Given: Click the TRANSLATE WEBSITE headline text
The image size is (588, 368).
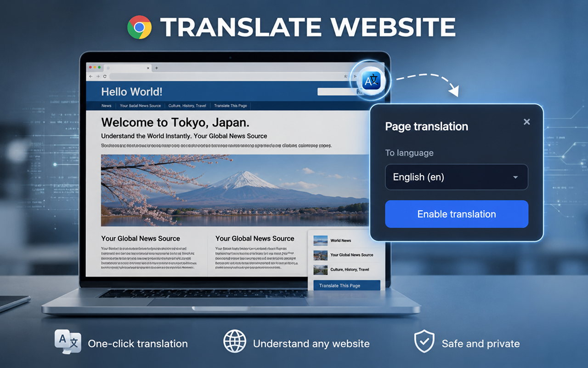Looking at the screenshot, I should [x=308, y=28].
